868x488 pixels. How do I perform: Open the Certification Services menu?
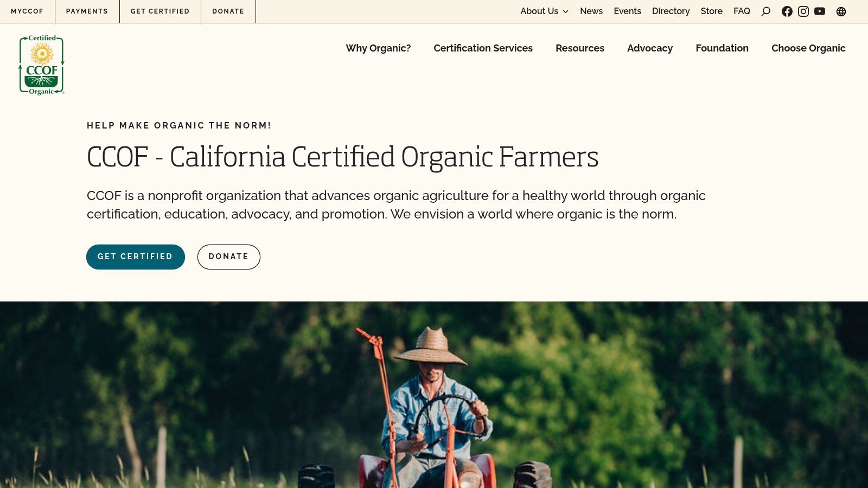point(483,48)
